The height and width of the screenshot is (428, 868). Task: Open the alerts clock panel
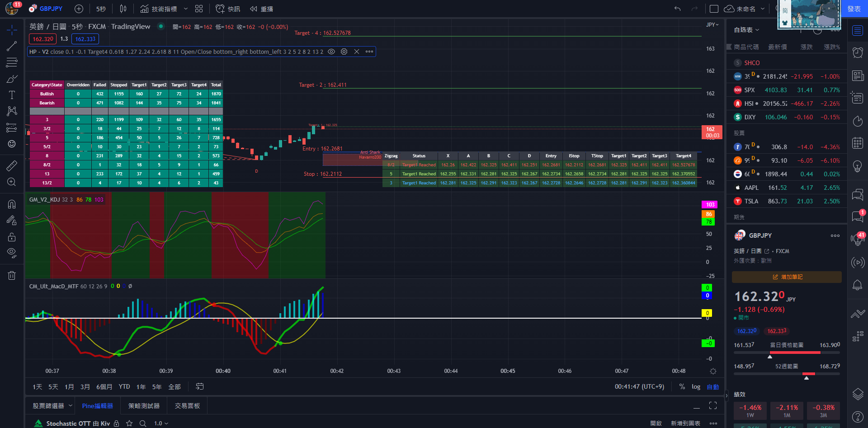(858, 52)
